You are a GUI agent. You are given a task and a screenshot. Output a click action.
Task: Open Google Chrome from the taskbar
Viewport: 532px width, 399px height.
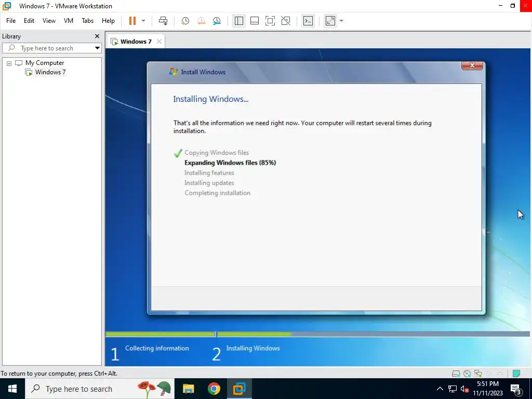point(214,389)
